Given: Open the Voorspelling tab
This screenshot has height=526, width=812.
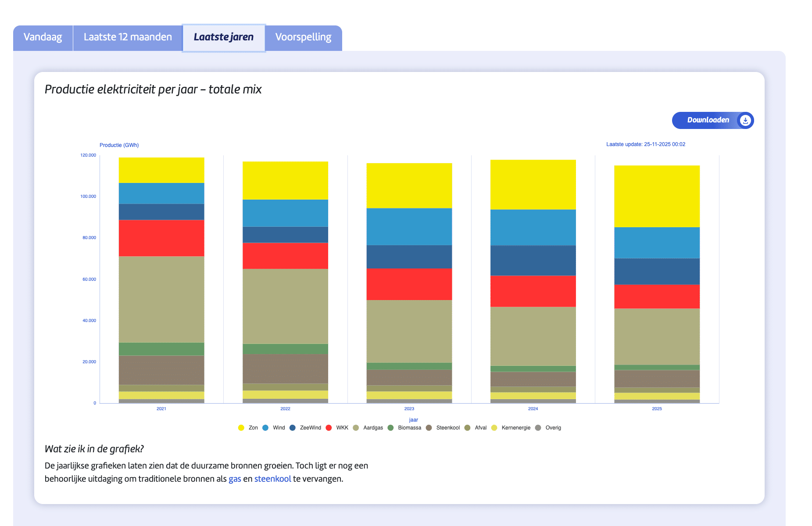Looking at the screenshot, I should pos(303,37).
